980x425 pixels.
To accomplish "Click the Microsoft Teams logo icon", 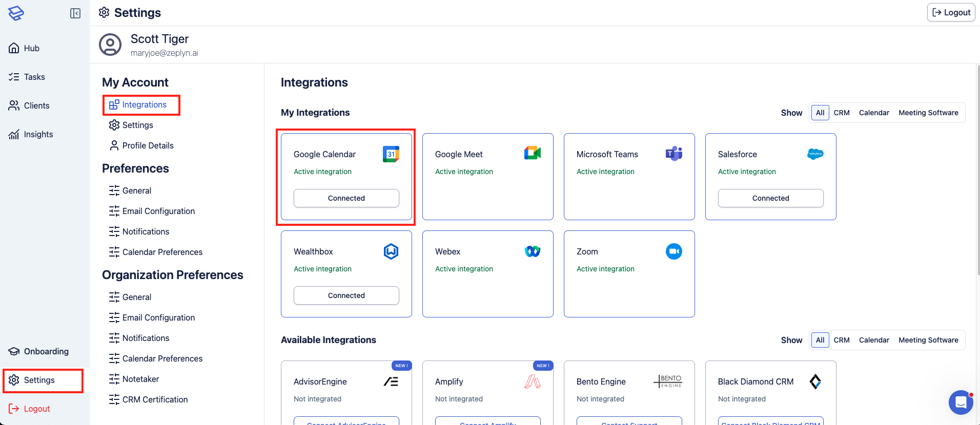I will [673, 153].
